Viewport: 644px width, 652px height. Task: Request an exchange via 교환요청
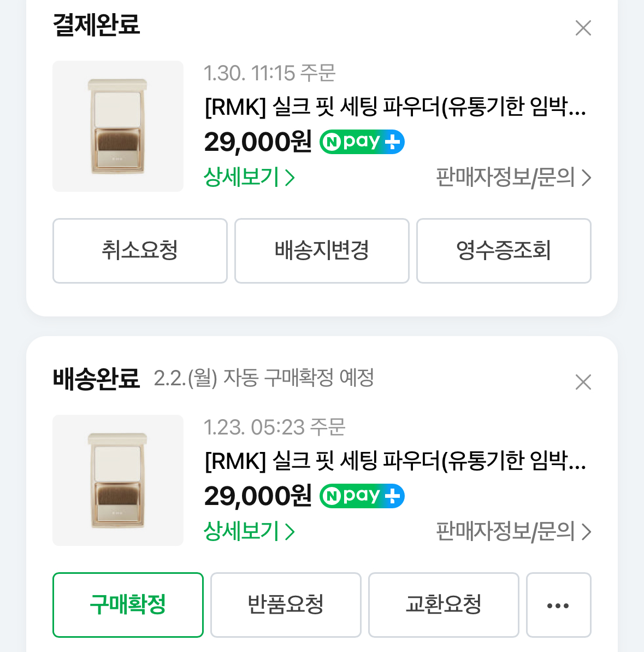(x=444, y=604)
